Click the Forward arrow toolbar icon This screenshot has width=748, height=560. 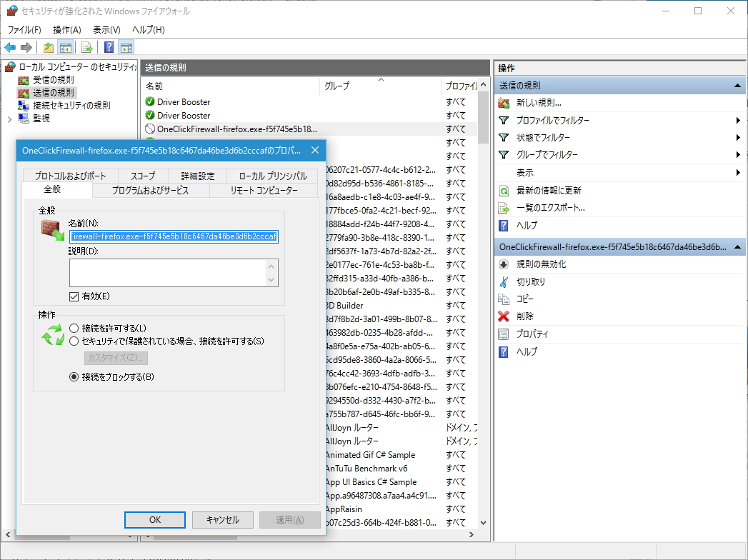coord(26,47)
